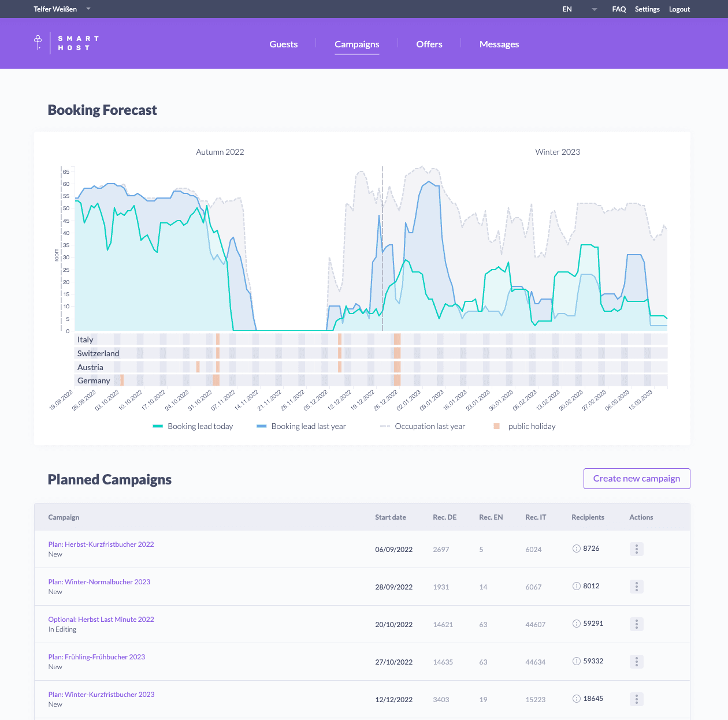Open actions menu for Herbst Last Minute 2022
The image size is (728, 720).
(636, 624)
